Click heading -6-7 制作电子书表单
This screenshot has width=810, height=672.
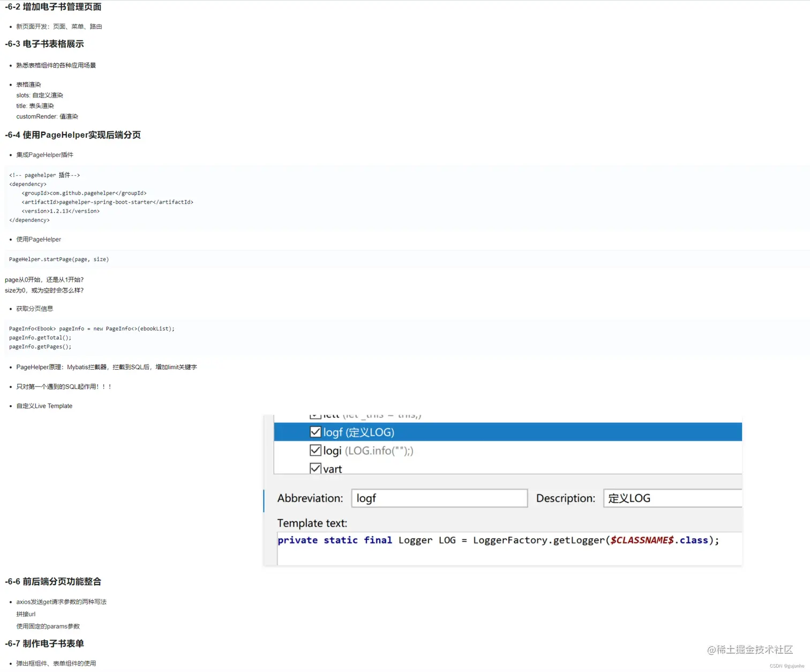[44, 644]
